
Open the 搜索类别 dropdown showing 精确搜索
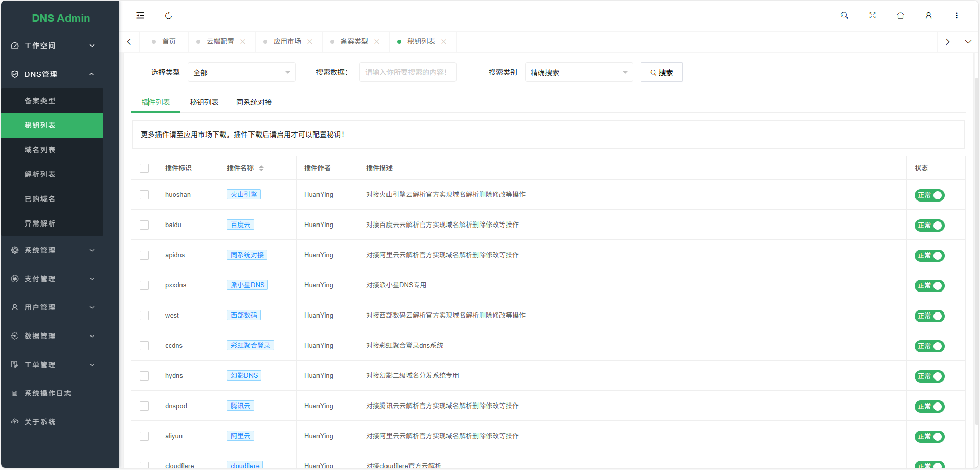(x=579, y=73)
